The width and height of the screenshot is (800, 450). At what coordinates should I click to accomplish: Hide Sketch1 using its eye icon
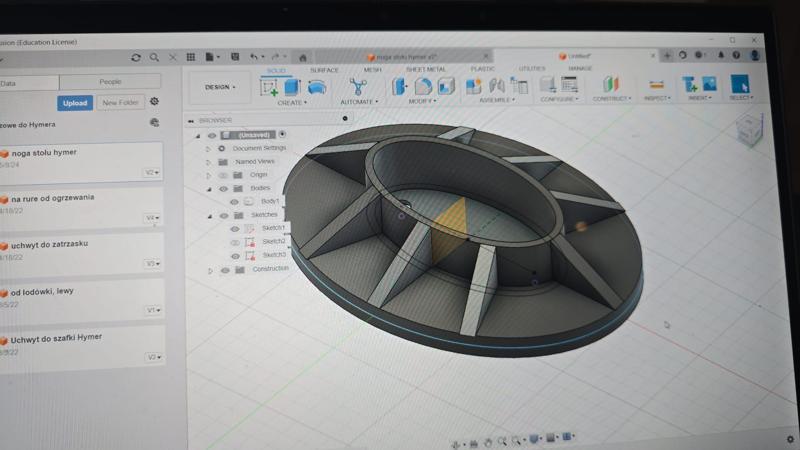pyautogui.click(x=235, y=228)
